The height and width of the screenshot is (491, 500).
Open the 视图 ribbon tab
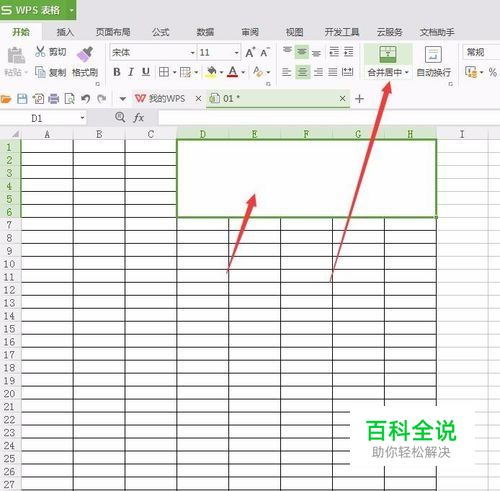click(295, 32)
